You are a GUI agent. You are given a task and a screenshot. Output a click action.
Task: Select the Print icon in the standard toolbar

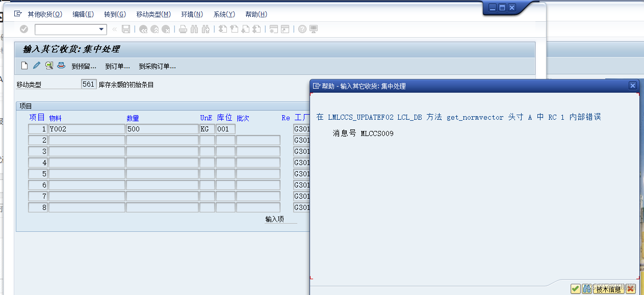coord(183,30)
